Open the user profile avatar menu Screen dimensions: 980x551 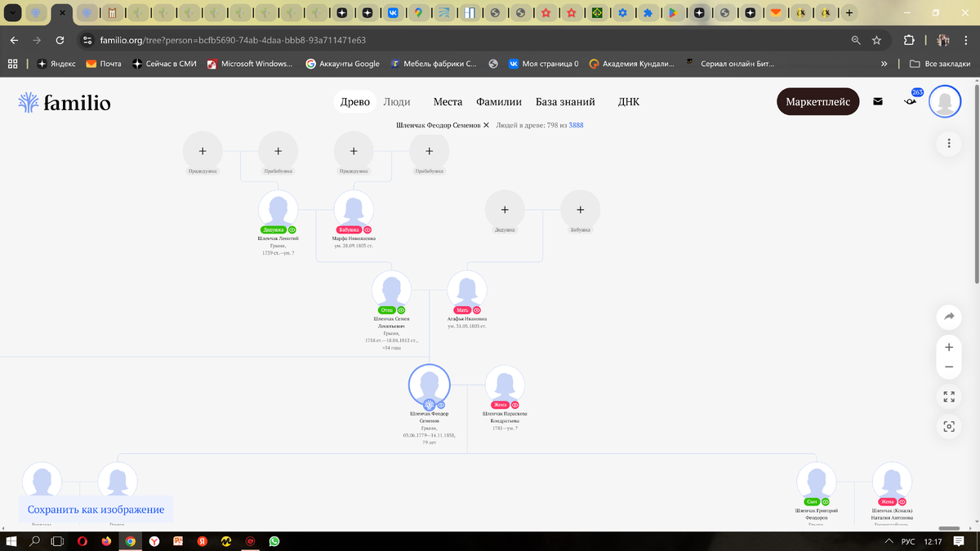click(x=945, y=102)
